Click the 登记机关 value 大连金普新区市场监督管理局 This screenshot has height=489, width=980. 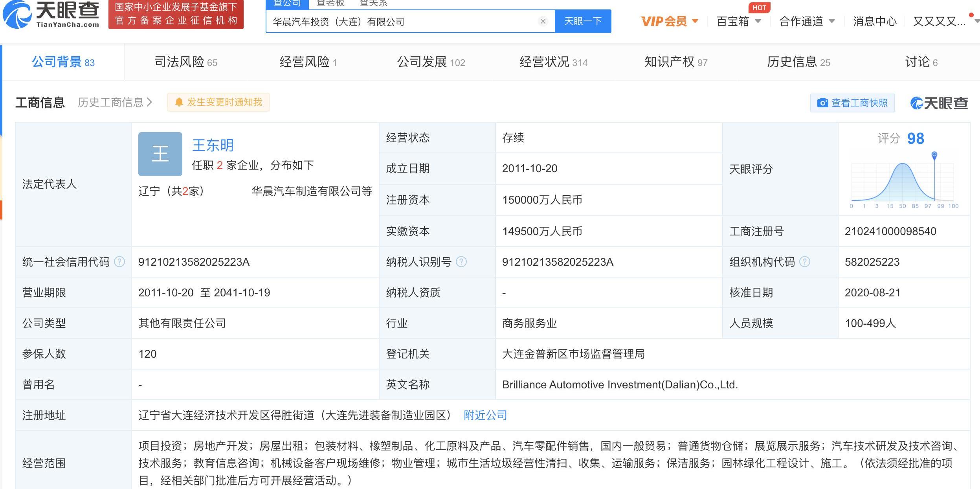(573, 354)
